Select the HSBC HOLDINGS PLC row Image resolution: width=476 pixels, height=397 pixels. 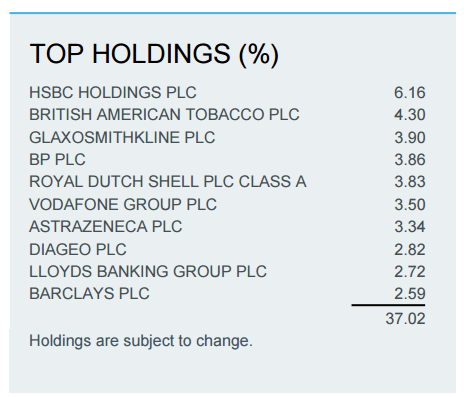[227, 92]
